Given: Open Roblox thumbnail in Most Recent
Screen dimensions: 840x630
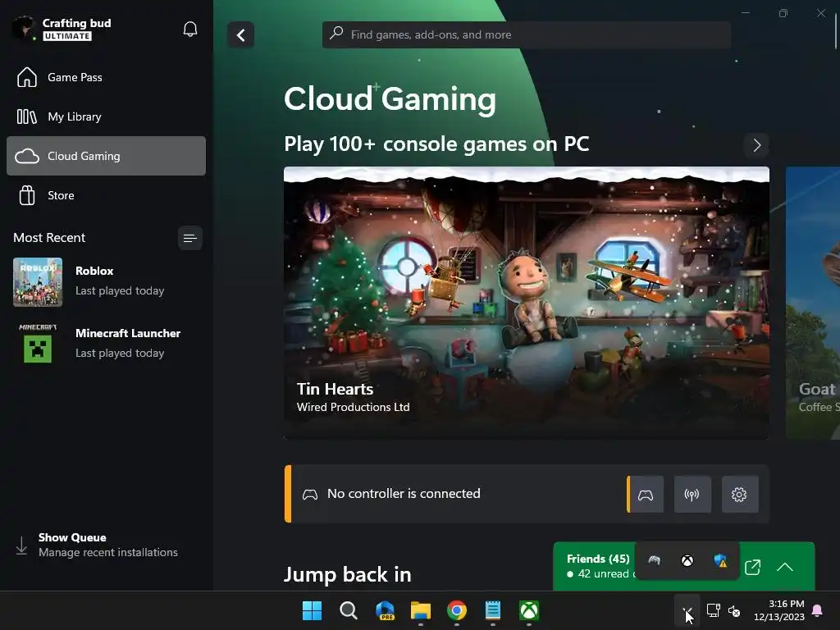Looking at the screenshot, I should point(38,282).
